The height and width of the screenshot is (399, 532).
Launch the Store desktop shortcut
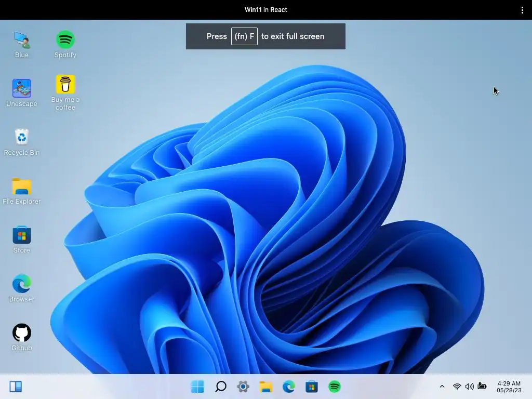tap(22, 240)
